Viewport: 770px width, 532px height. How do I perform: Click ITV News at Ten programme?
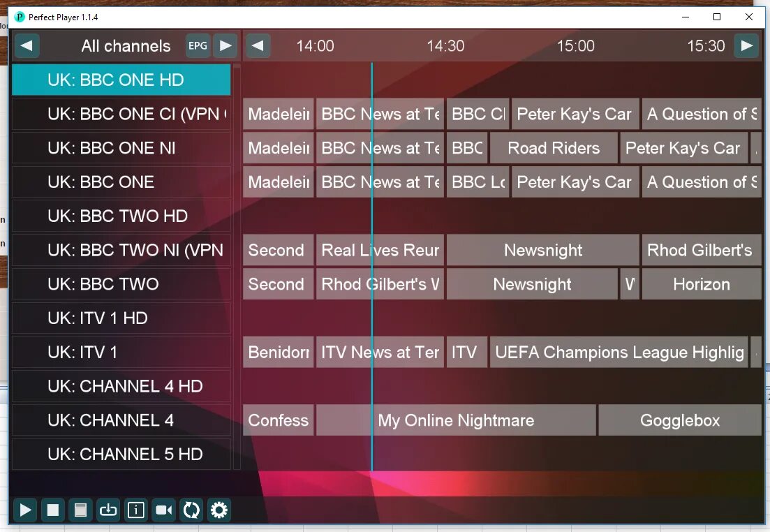pyautogui.click(x=380, y=352)
